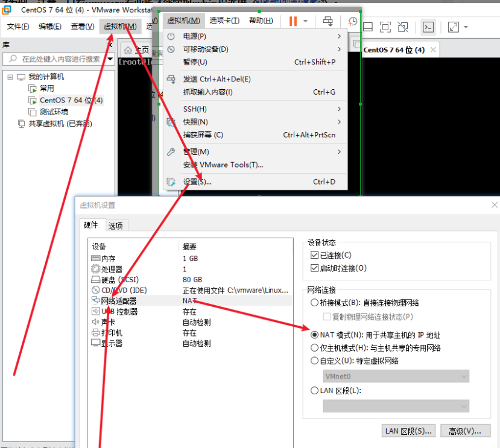
Task: Click the VMware Workstation app icon in title bar
Action: tap(6, 10)
